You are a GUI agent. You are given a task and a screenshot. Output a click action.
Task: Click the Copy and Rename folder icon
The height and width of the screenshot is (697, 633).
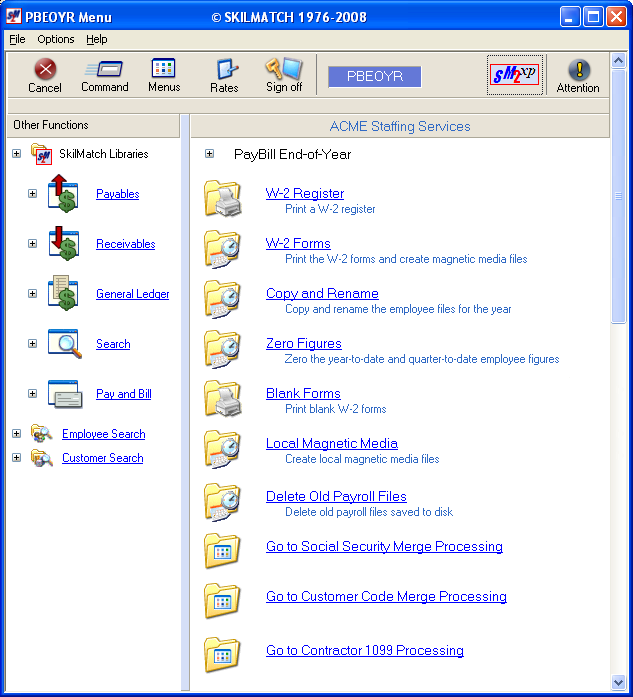[x=223, y=299]
